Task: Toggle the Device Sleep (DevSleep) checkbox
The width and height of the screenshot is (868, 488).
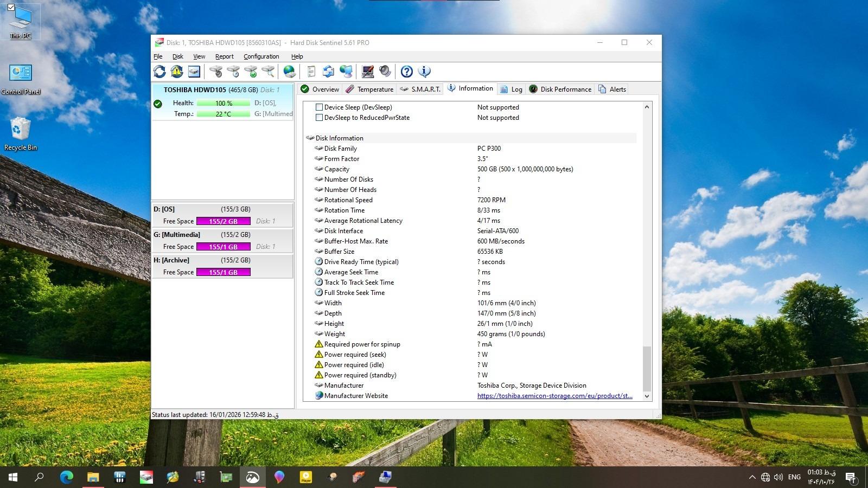Action: pos(320,107)
